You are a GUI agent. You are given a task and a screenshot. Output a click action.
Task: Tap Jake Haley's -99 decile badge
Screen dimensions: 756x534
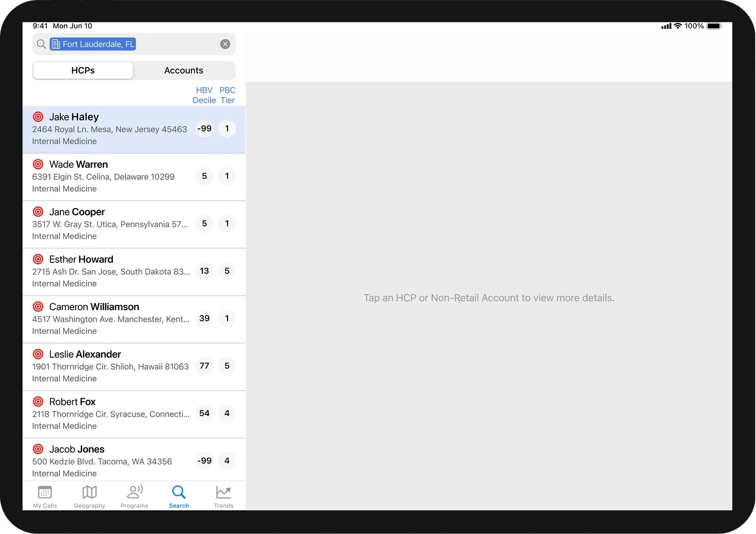(x=204, y=129)
